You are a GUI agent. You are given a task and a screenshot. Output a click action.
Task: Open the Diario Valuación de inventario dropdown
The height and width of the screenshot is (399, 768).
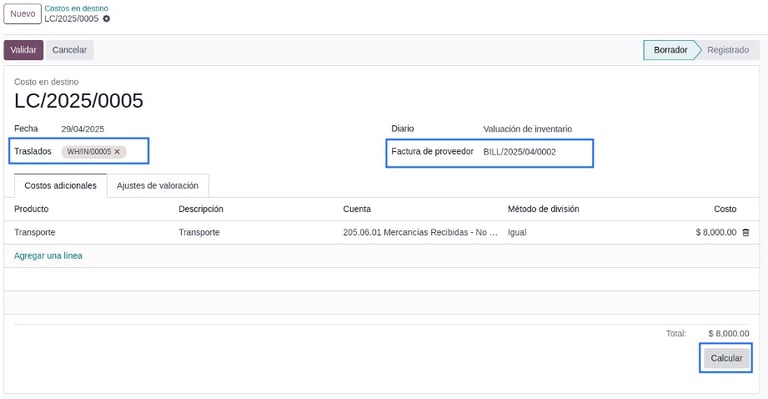tap(528, 129)
